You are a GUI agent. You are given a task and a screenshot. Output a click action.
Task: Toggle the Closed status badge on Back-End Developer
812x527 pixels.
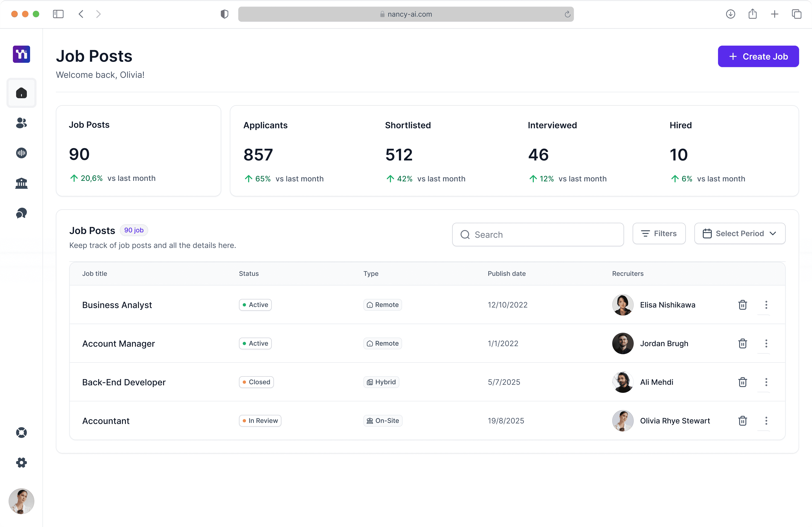click(256, 382)
